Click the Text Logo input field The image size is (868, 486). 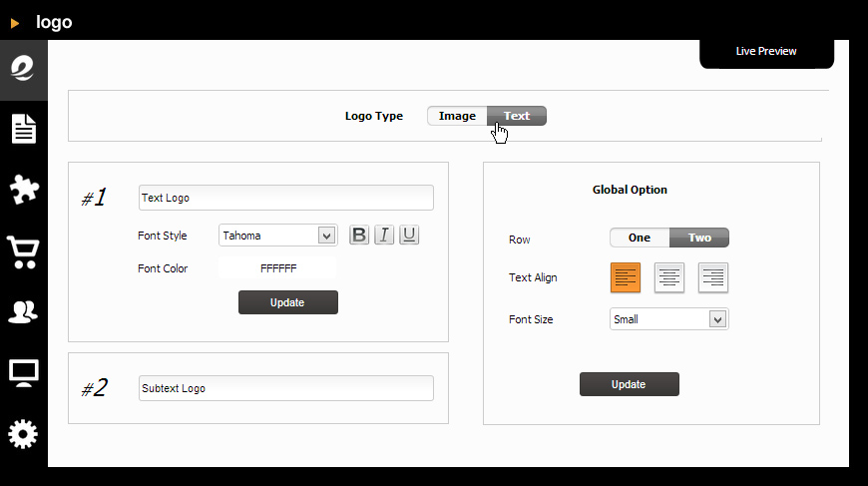tap(285, 198)
